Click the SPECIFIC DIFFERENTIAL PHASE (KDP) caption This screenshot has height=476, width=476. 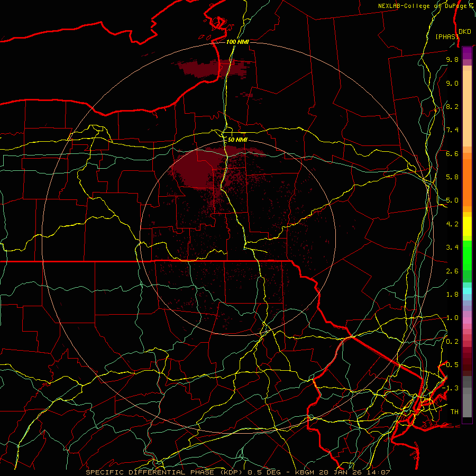click(x=165, y=472)
